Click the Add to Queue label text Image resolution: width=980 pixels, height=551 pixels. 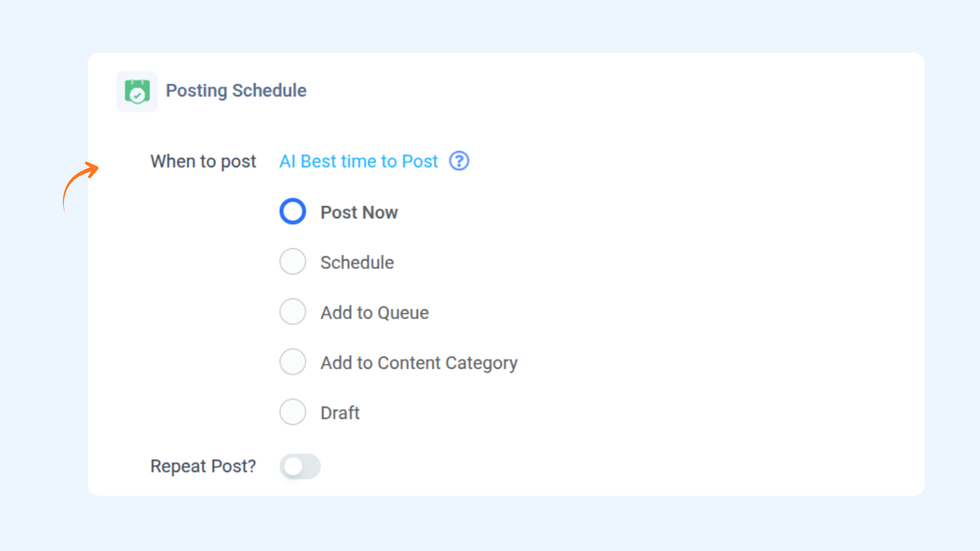point(374,312)
